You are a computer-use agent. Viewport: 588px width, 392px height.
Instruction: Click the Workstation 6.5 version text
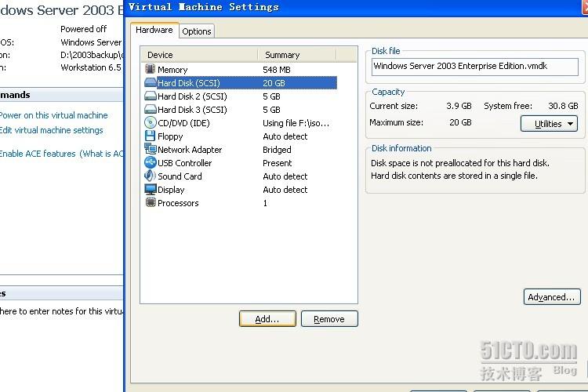coord(91,67)
